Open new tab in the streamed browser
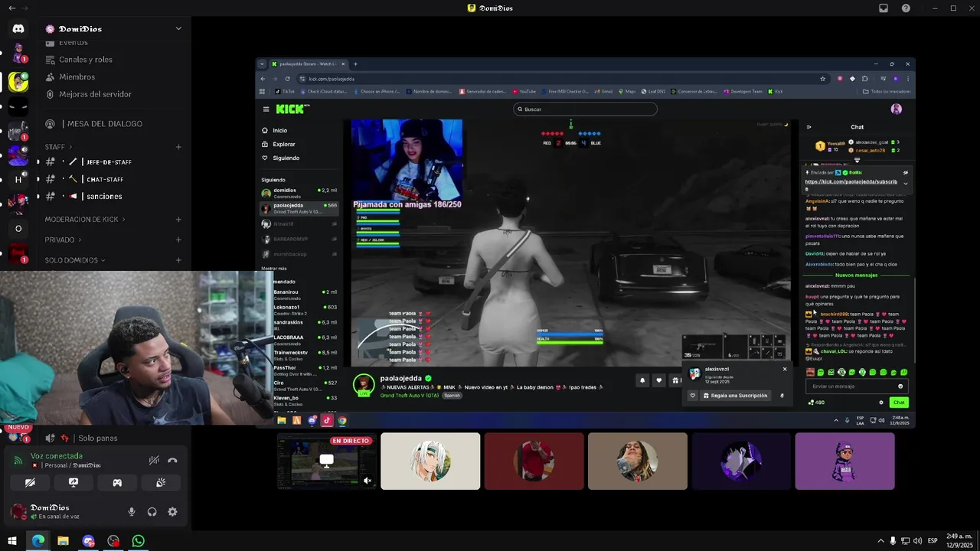Image resolution: width=980 pixels, height=551 pixels. point(355,64)
